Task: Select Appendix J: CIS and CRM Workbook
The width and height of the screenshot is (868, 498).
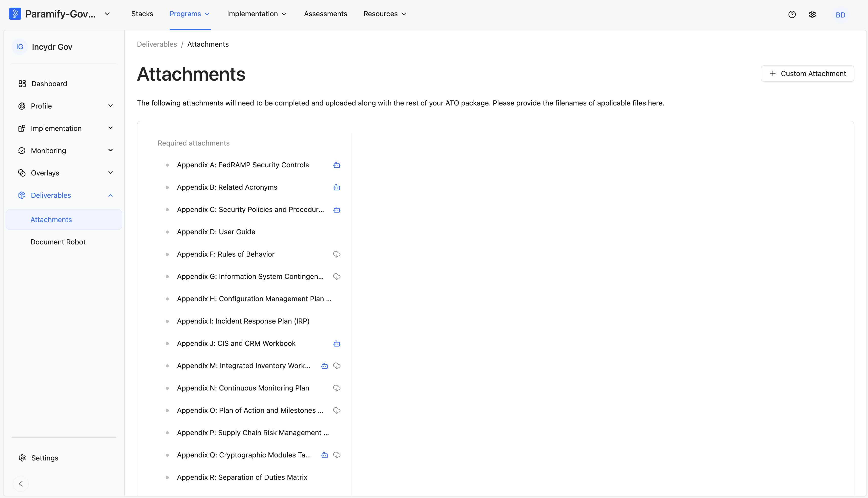Action: [x=236, y=343]
